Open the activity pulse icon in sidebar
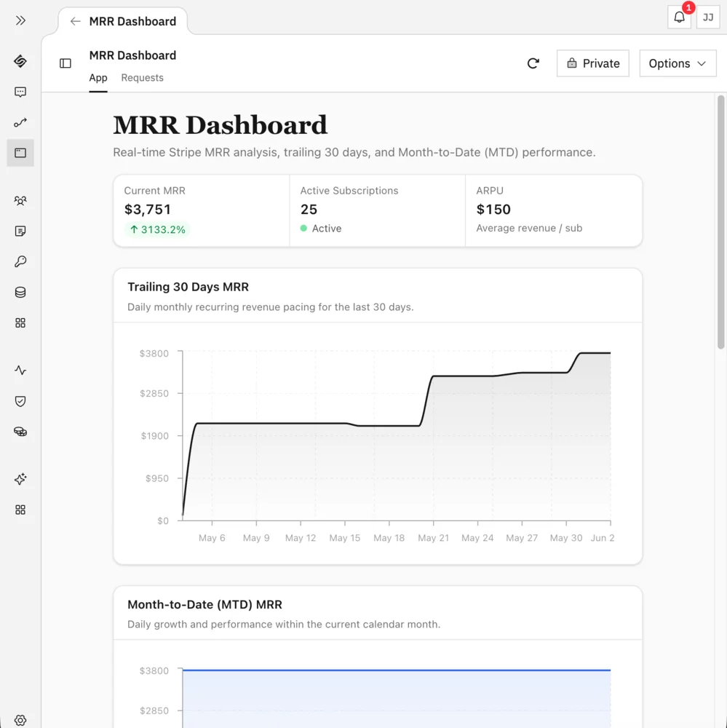 [20, 371]
